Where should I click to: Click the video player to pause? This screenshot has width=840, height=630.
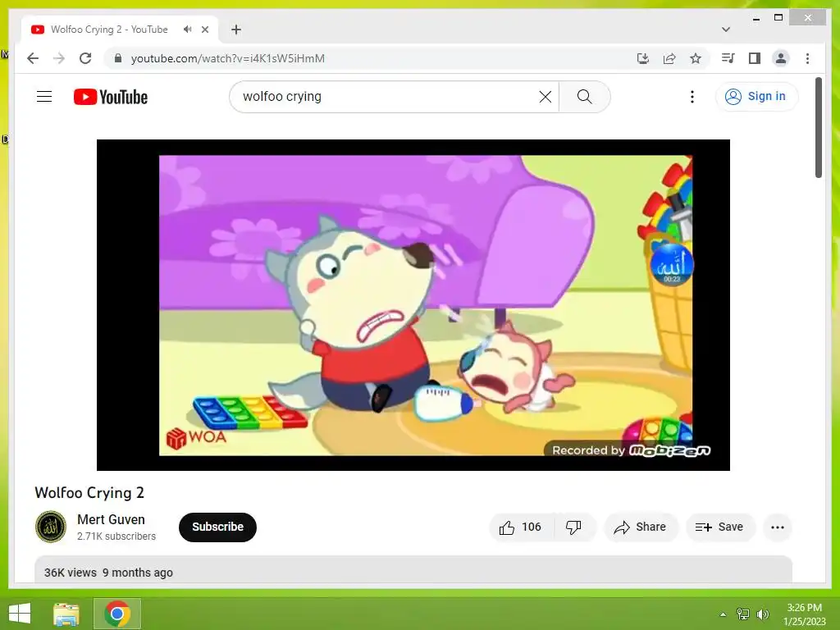(413, 305)
